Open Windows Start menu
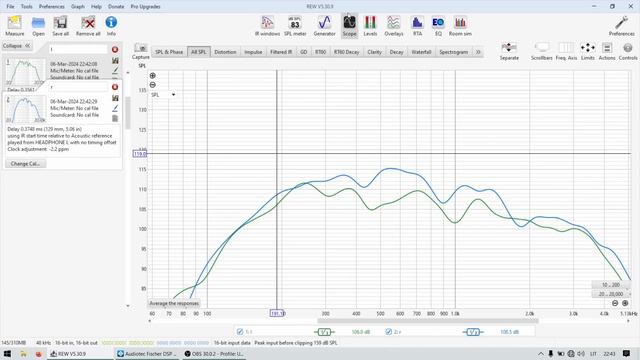The height and width of the screenshot is (360, 640). [x=7, y=353]
